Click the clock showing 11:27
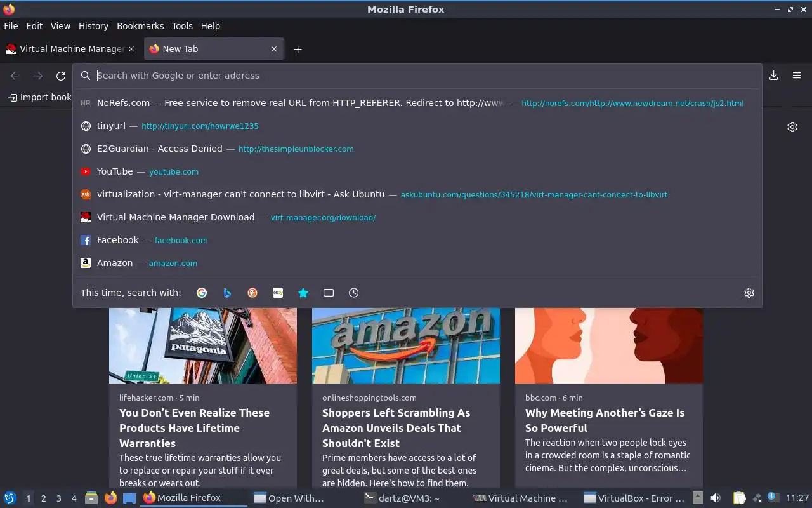The height and width of the screenshot is (508, 812). point(797,498)
